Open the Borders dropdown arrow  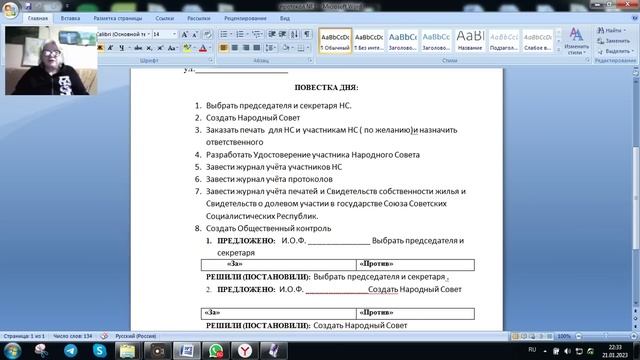pyautogui.click(x=308, y=48)
